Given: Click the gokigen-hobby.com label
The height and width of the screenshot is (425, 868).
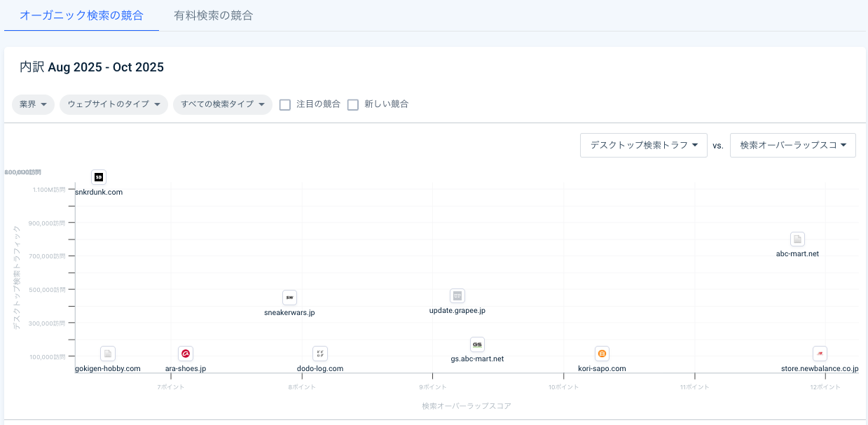Looking at the screenshot, I should click(108, 368).
